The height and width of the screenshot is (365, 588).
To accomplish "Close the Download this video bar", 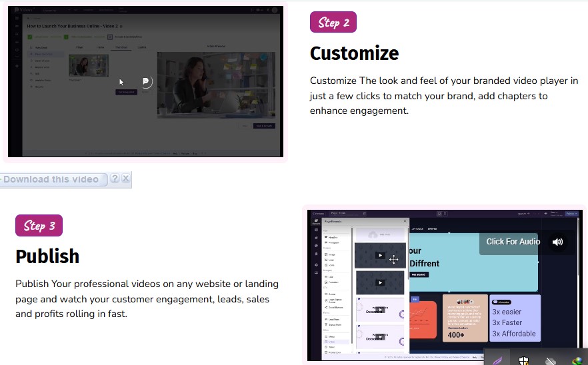I will [125, 179].
